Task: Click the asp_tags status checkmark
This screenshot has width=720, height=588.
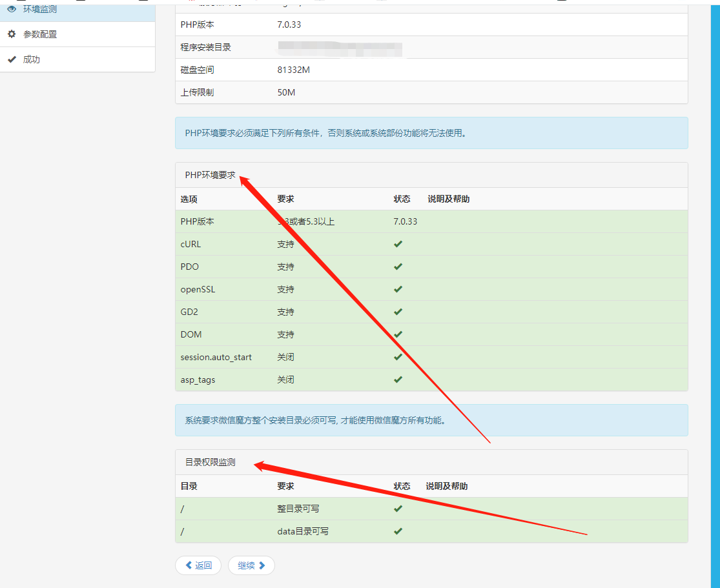Action: click(398, 380)
